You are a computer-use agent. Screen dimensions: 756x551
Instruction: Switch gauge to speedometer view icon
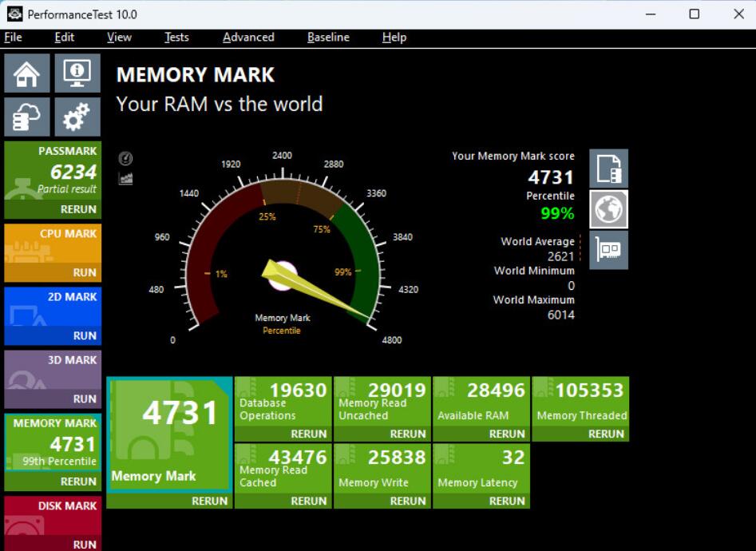pos(125,158)
